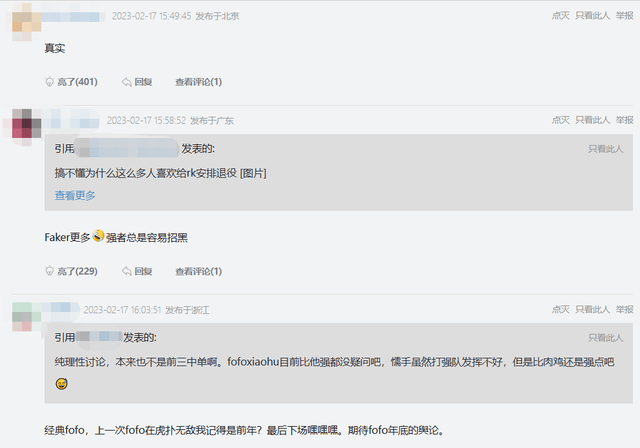Report the Zhejiang comment via 举报
The image size is (640, 448).
pos(626,310)
